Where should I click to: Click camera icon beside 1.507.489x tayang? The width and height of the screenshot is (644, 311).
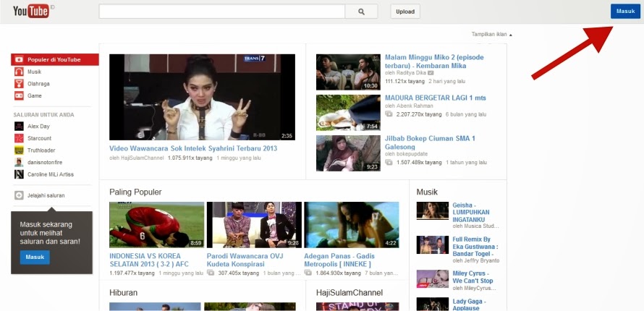tap(389, 163)
